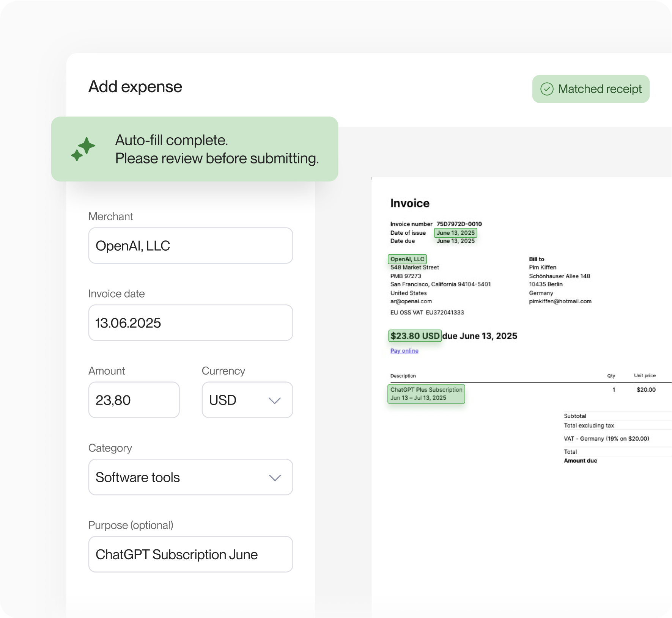This screenshot has width=672, height=618.
Task: Click the 10435 Berlin address line
Action: [x=546, y=284]
